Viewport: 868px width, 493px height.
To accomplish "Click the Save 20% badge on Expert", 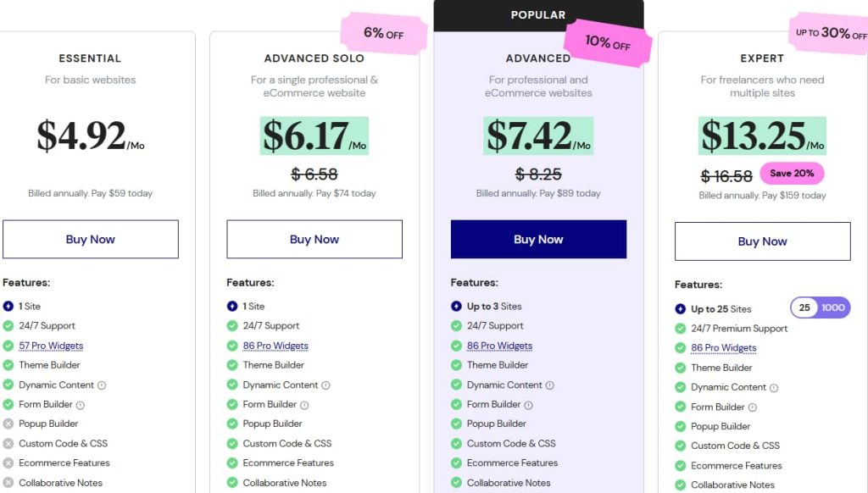I will 792,174.
